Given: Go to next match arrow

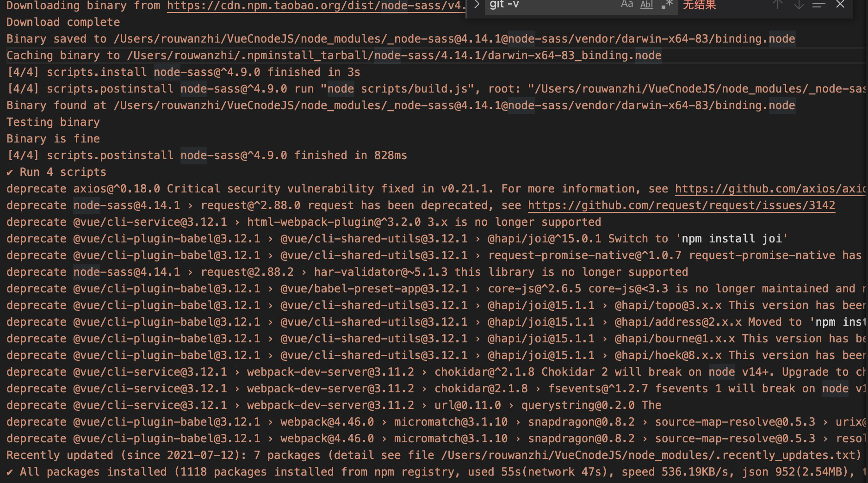Looking at the screenshot, I should tap(799, 5).
